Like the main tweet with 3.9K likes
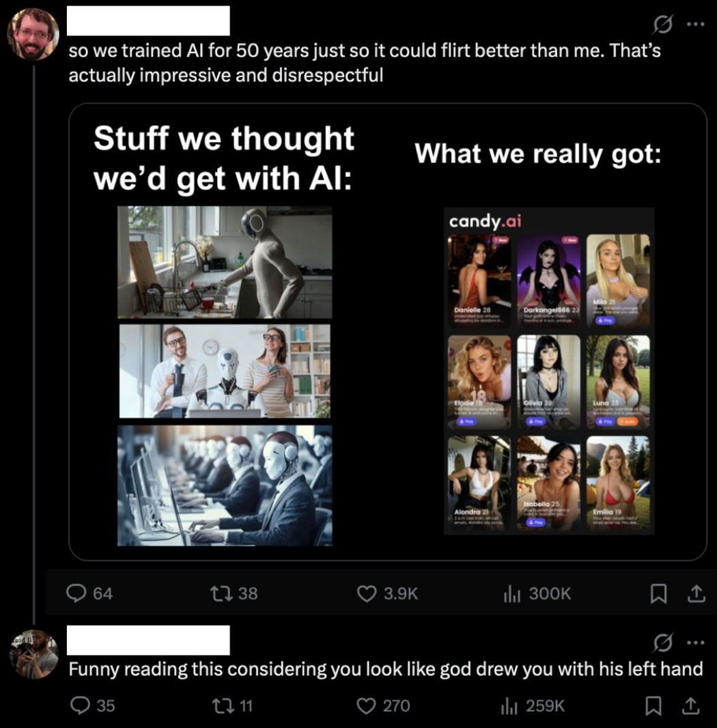The image size is (717, 728). [x=367, y=593]
